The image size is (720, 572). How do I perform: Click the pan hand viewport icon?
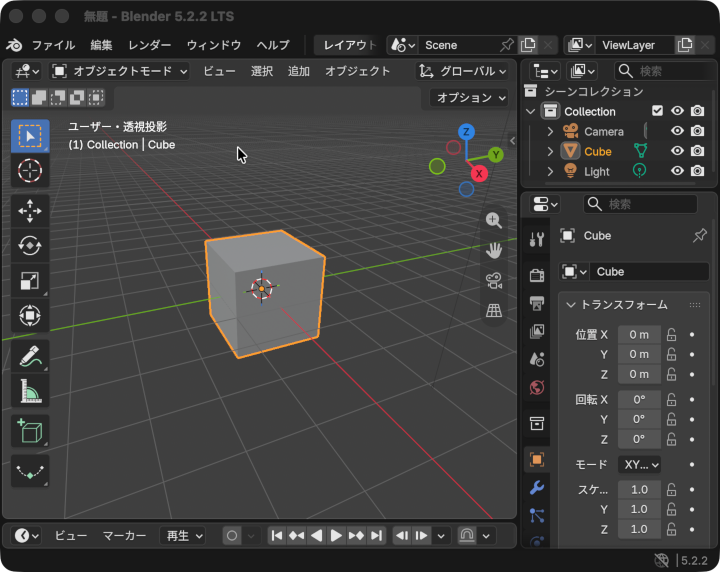point(494,251)
